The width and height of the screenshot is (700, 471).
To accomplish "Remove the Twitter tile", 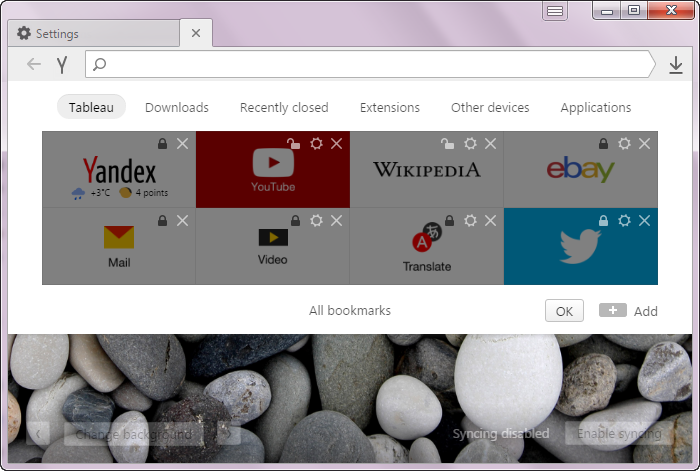I will (644, 221).
